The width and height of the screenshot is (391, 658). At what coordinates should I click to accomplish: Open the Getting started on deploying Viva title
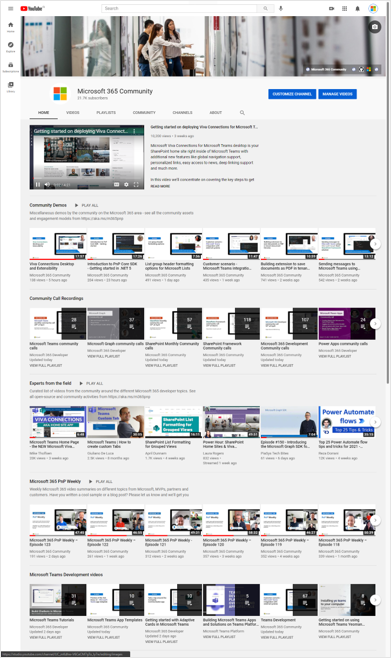tap(204, 127)
